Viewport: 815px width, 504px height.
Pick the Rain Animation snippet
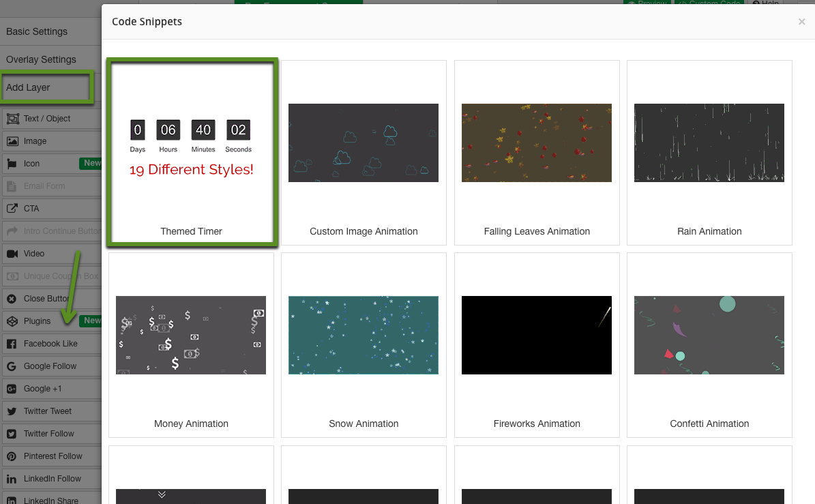pyautogui.click(x=709, y=152)
